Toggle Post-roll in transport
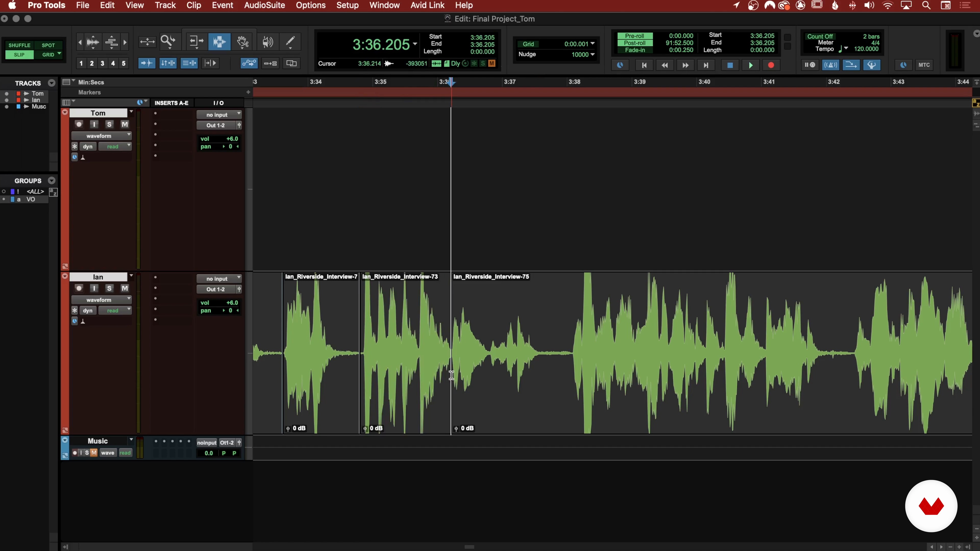980x551 pixels. tap(634, 43)
